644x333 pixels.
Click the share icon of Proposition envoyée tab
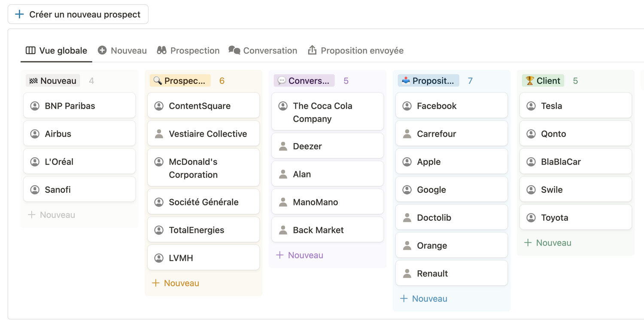pyautogui.click(x=312, y=50)
